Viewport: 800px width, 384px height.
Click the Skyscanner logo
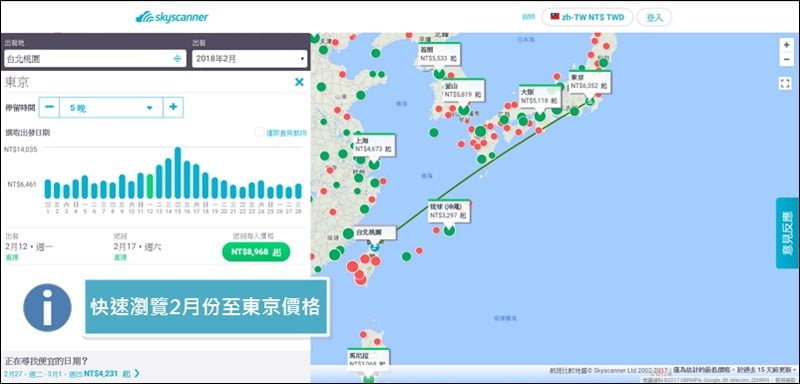click(x=172, y=17)
